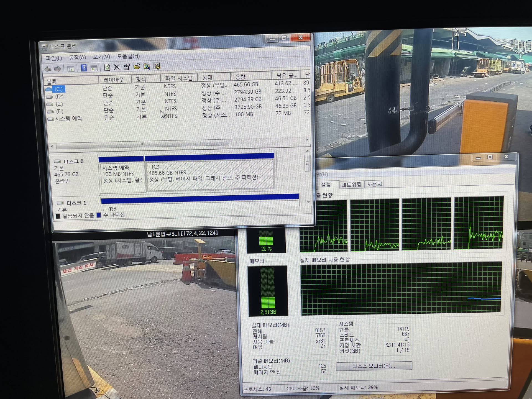Image resolution: width=532 pixels, height=399 pixels.
Task: Switch to the 네트워킹 tab
Action: (351, 185)
